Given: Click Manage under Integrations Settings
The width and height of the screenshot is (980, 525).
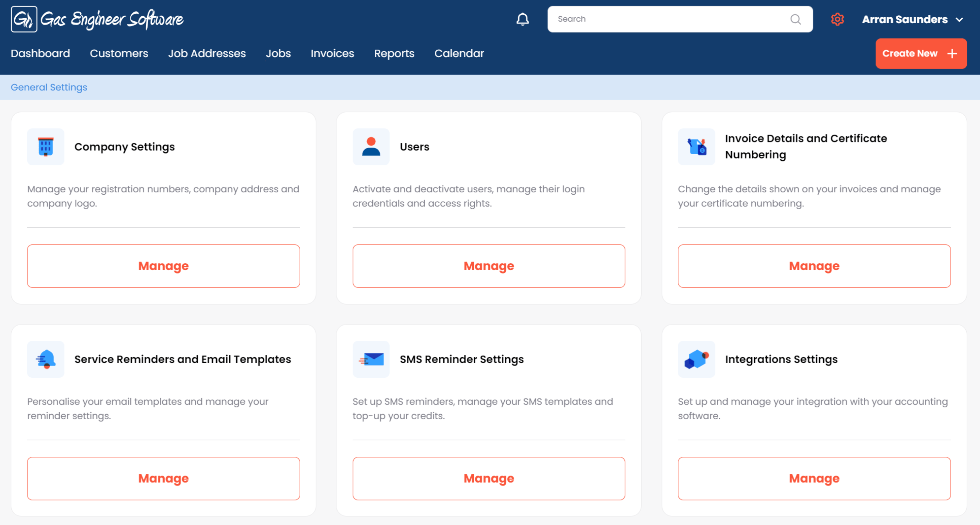Looking at the screenshot, I should [814, 478].
